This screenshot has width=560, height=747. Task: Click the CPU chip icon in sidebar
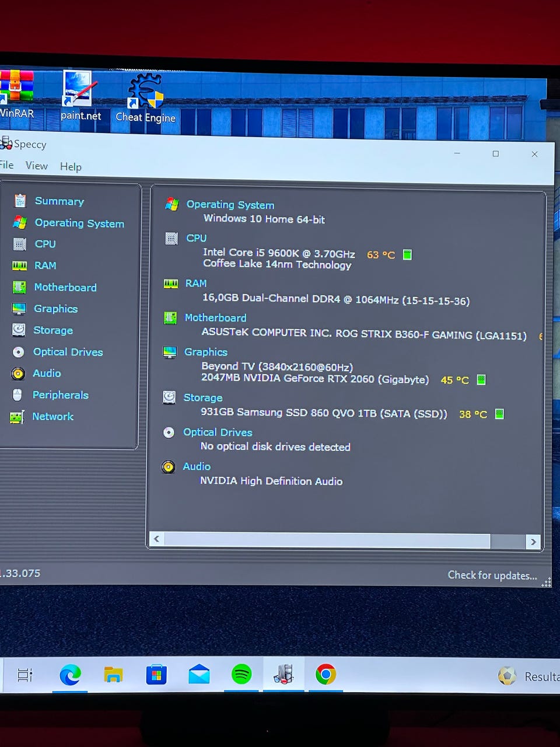19,244
